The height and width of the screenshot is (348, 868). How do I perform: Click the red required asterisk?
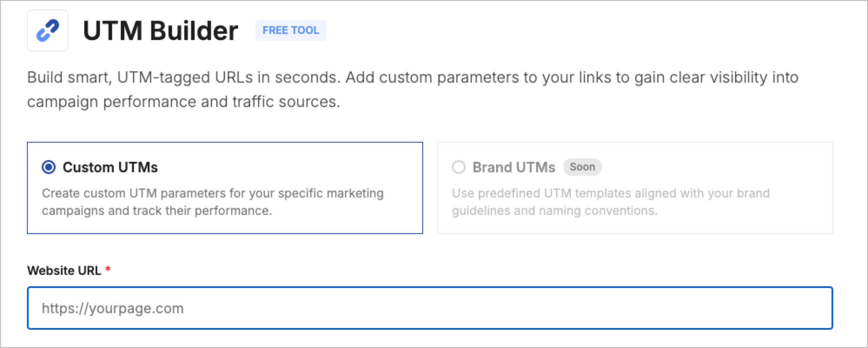click(x=108, y=270)
